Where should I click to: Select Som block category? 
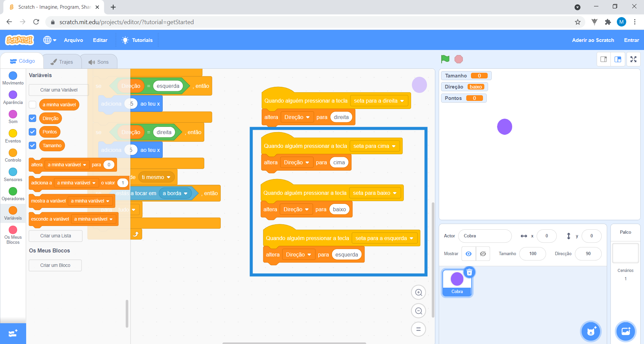coord(13,117)
